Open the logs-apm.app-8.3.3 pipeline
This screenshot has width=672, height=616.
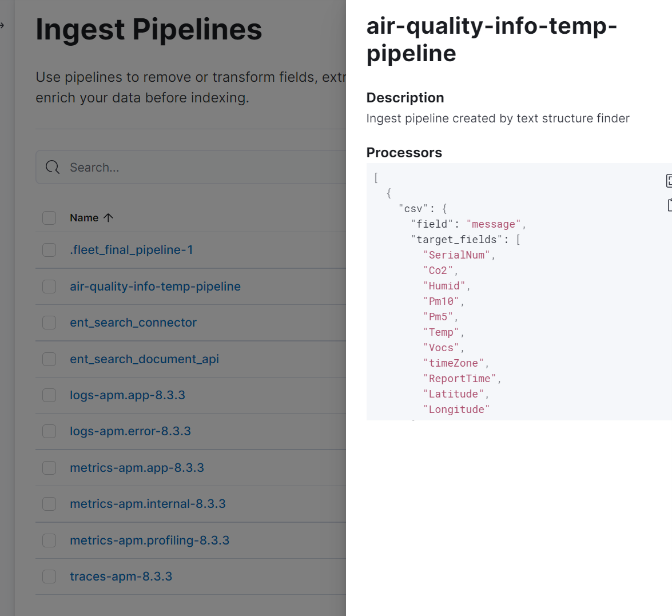coord(128,395)
